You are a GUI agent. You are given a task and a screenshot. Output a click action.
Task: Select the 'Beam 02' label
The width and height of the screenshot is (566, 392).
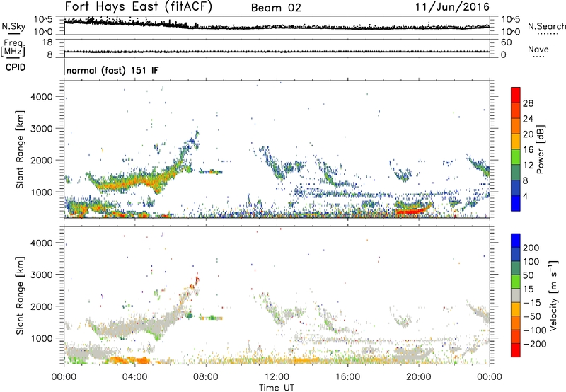coord(276,8)
